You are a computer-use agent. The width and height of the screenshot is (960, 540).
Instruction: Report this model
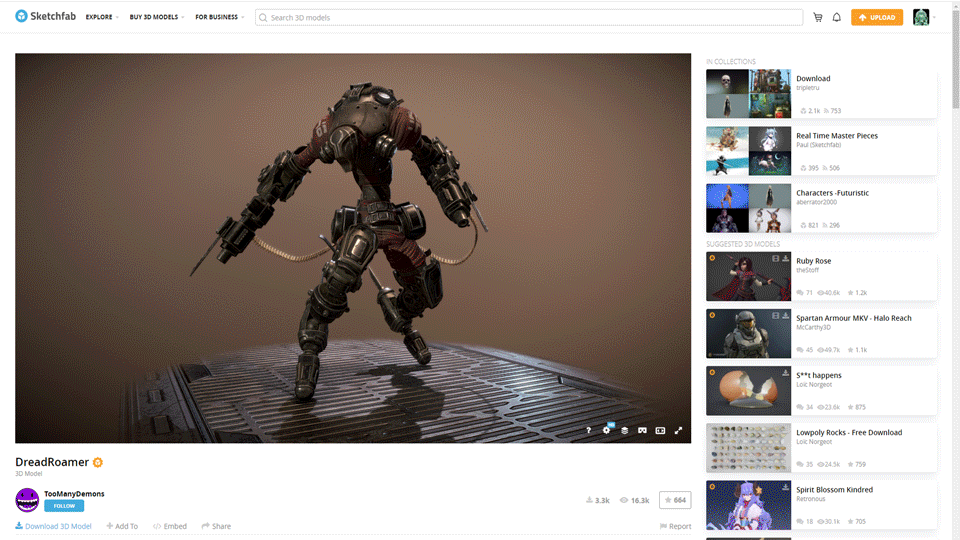tap(675, 526)
